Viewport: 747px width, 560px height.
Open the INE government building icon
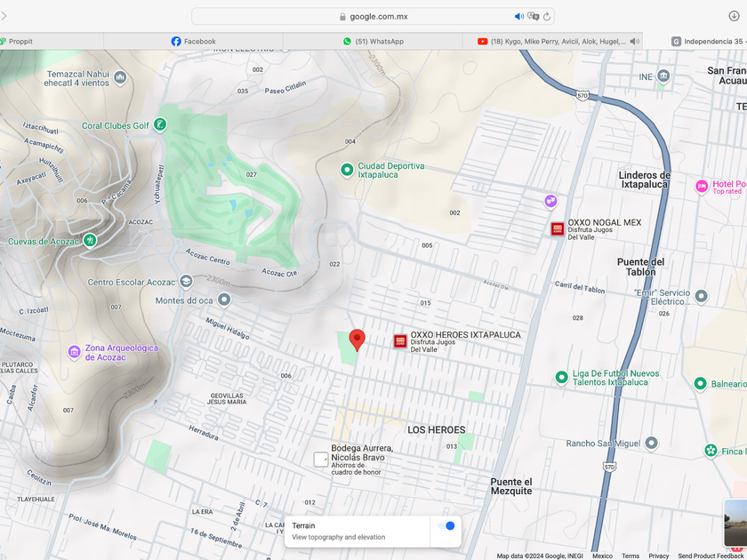pos(663,76)
